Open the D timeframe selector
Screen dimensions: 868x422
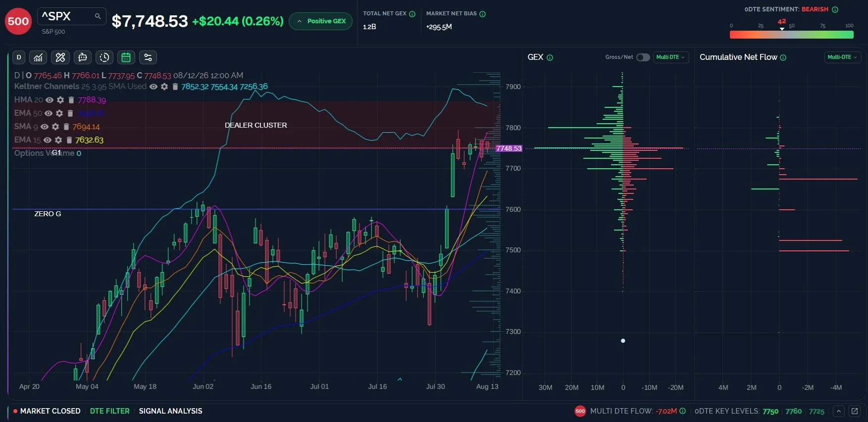tap(19, 57)
